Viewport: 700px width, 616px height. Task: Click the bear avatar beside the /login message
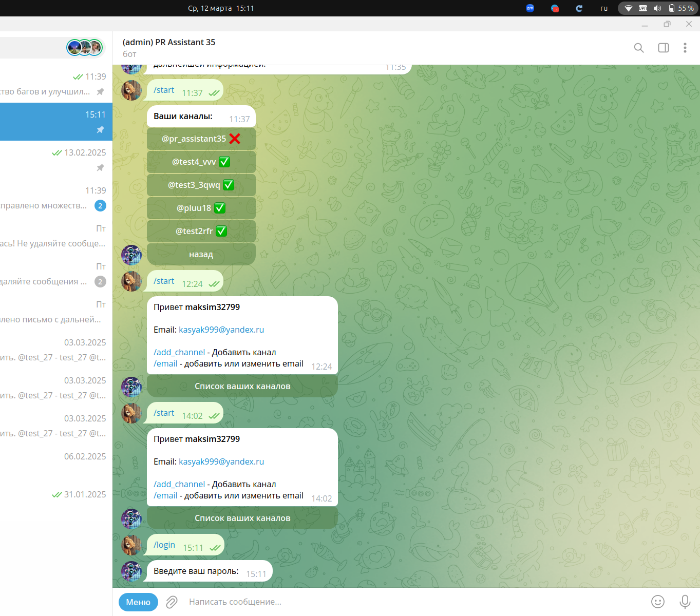coord(131,545)
